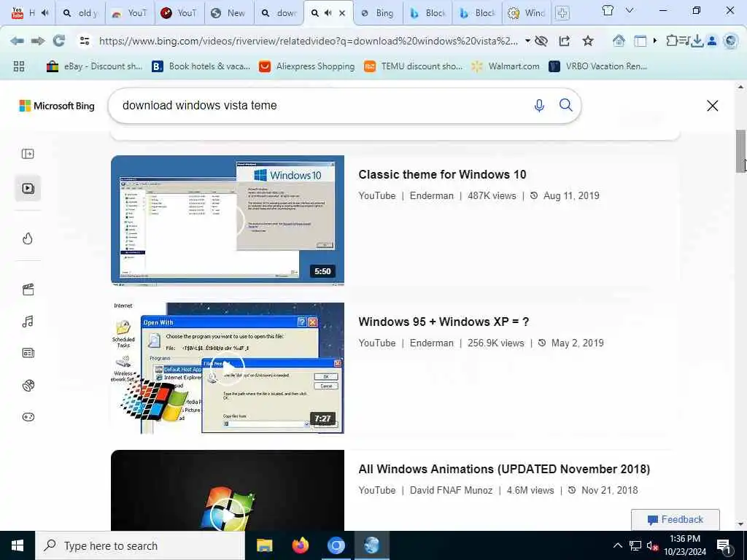The image size is (747, 560).
Task: Click the Feedback button
Action: coord(675,519)
